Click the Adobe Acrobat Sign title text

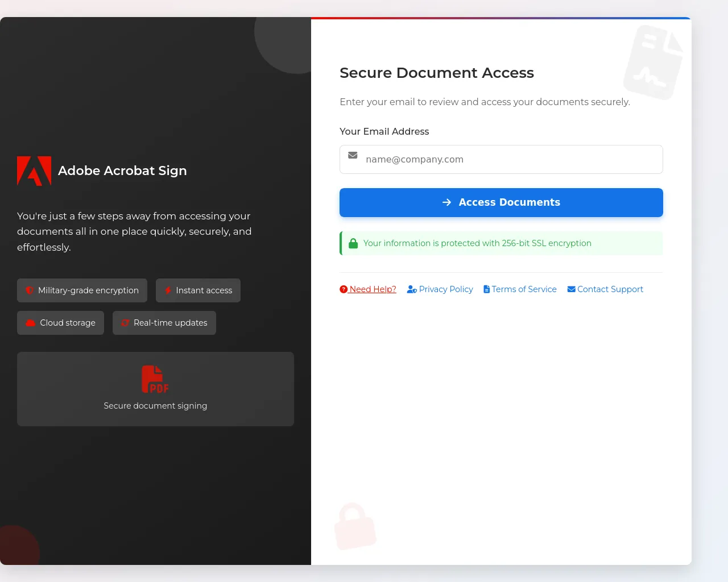pyautogui.click(x=122, y=171)
